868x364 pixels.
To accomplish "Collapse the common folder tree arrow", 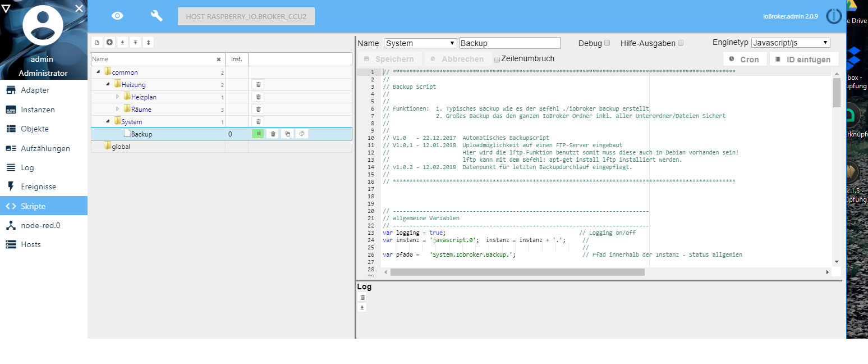I will pyautogui.click(x=99, y=72).
